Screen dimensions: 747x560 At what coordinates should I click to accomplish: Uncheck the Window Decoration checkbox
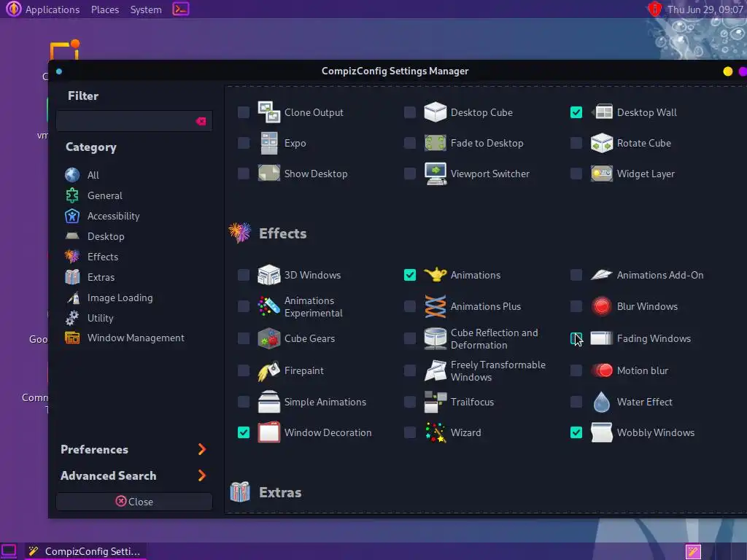(x=244, y=432)
